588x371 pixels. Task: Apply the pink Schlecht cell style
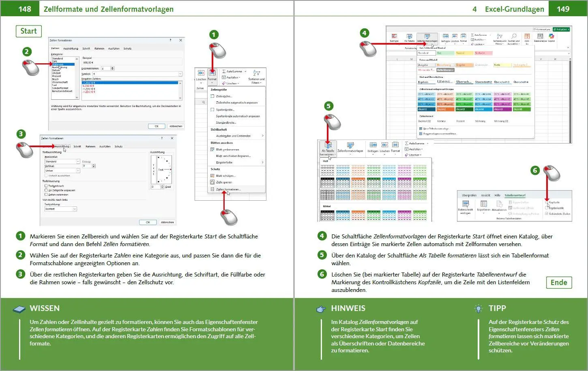(483, 53)
